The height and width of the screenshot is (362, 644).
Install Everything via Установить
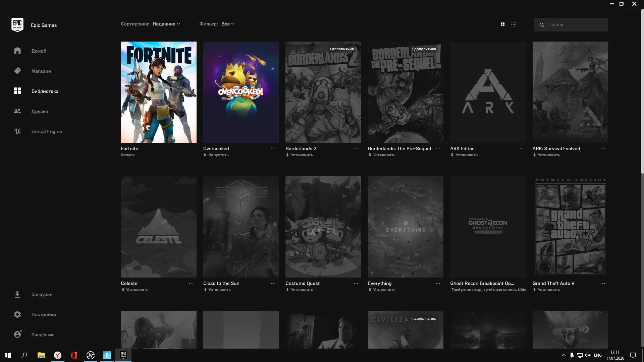[x=382, y=290]
